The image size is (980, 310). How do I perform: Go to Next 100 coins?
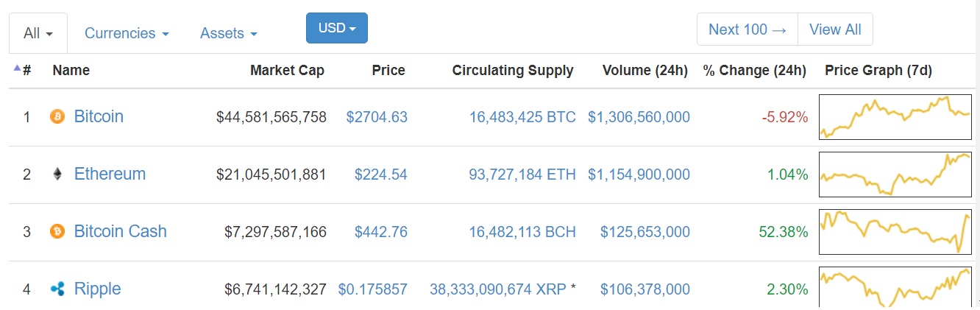(748, 29)
